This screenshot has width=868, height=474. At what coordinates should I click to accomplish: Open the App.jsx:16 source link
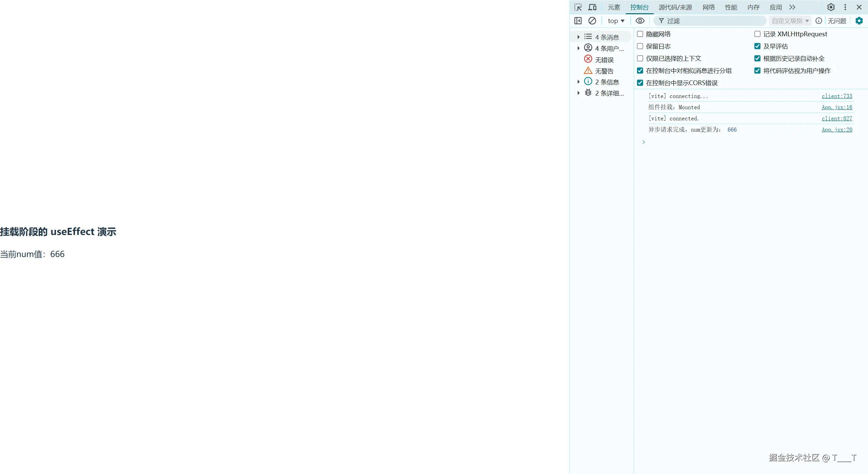[836, 107]
